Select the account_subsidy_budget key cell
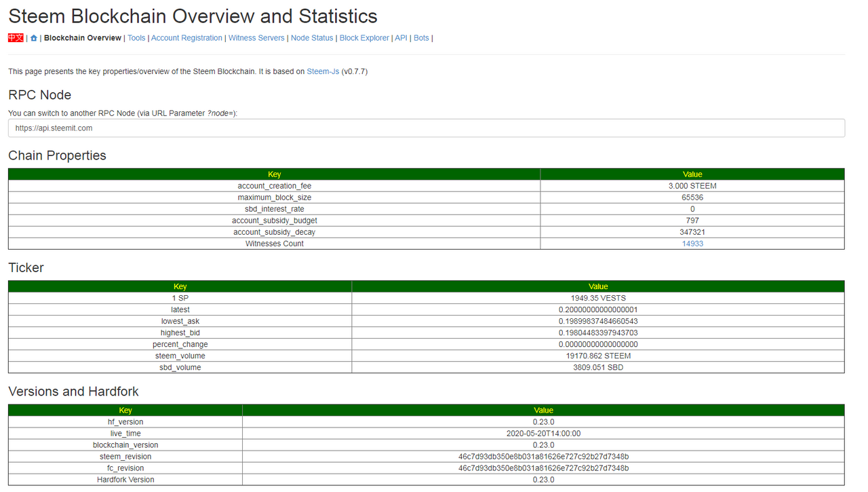The height and width of the screenshot is (492, 868). click(275, 221)
